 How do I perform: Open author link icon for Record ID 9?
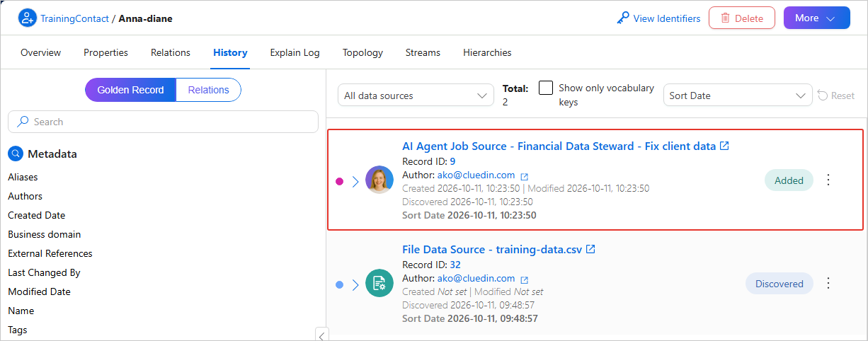tap(525, 175)
